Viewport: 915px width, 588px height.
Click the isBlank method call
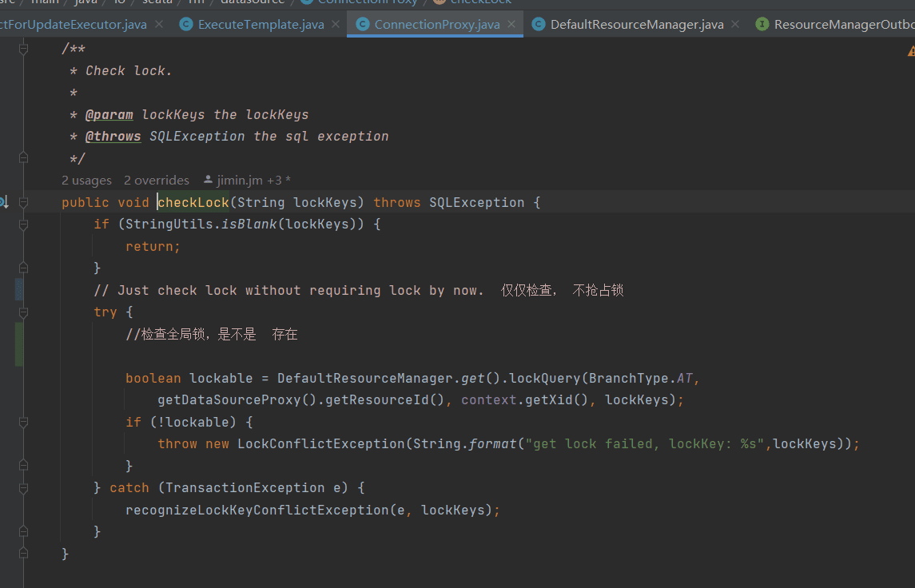pyautogui.click(x=249, y=224)
